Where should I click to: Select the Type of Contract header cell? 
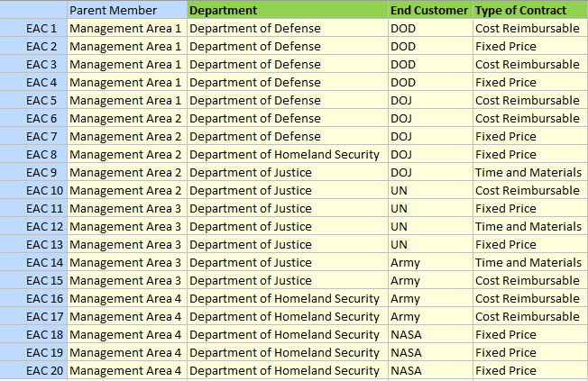[530, 10]
